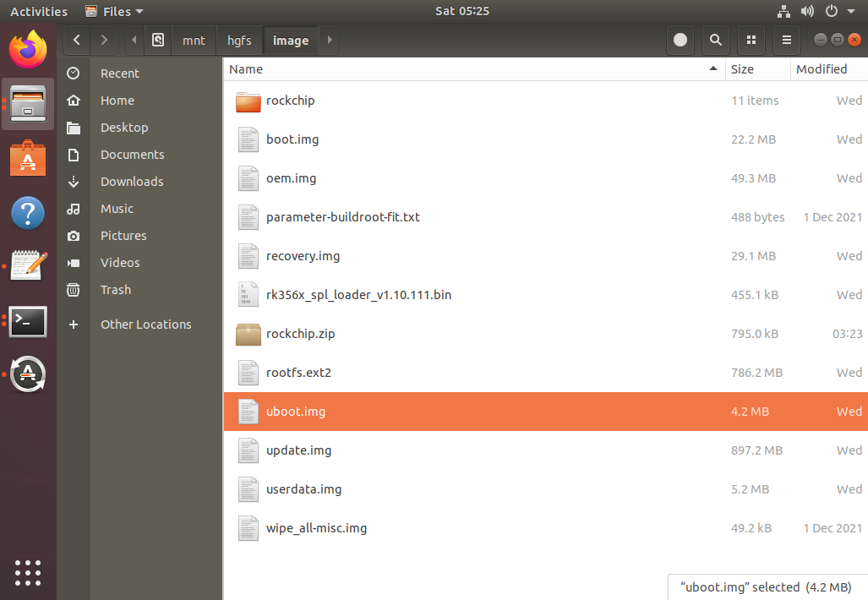Open Other Locations in the sidebar
Screen dimensions: 868x600
(145, 325)
